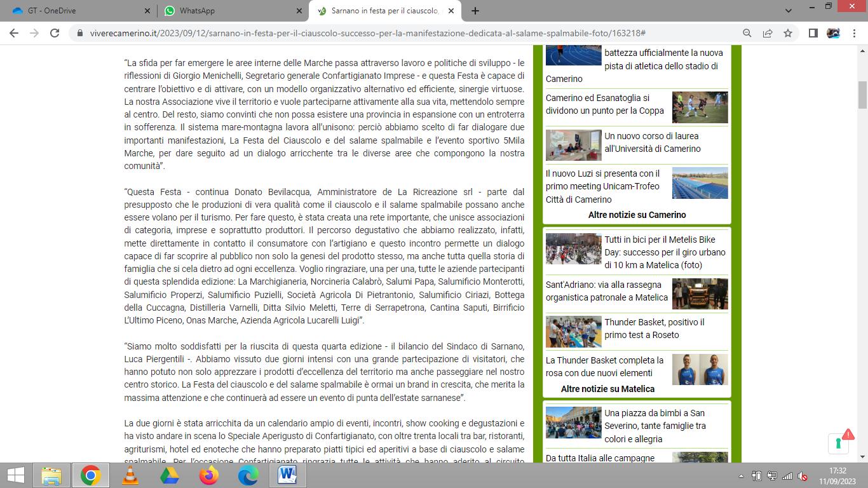Click the blue stadium seats thumbnail for Luzi
The width and height of the screenshot is (868, 488).
pos(700,183)
